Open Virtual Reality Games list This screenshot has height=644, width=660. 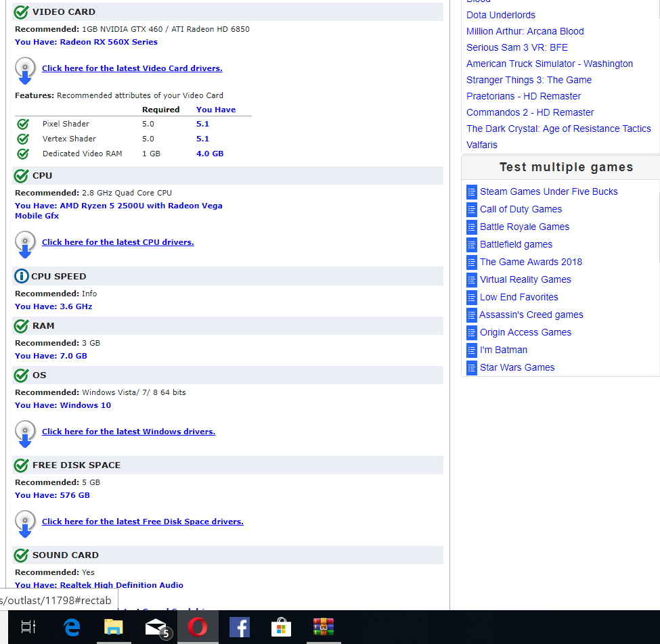(525, 280)
